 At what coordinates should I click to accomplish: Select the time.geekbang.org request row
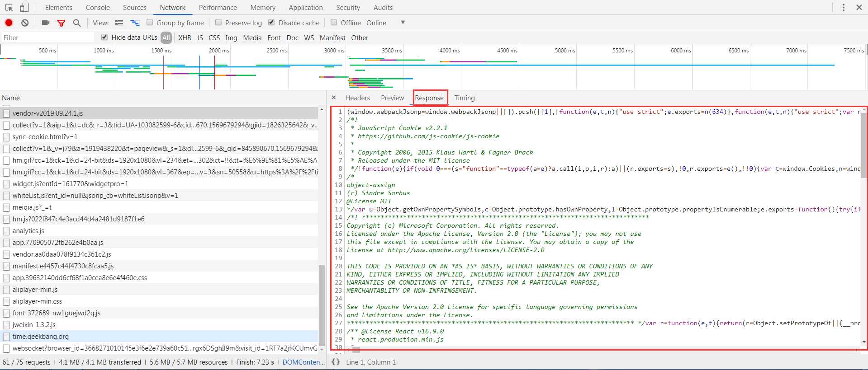pyautogui.click(x=159, y=336)
